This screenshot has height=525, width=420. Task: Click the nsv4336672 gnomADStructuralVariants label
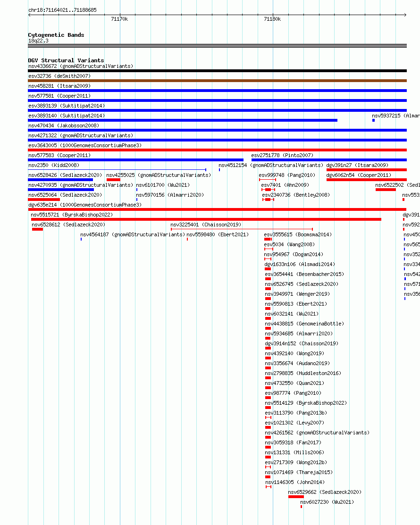click(81, 67)
